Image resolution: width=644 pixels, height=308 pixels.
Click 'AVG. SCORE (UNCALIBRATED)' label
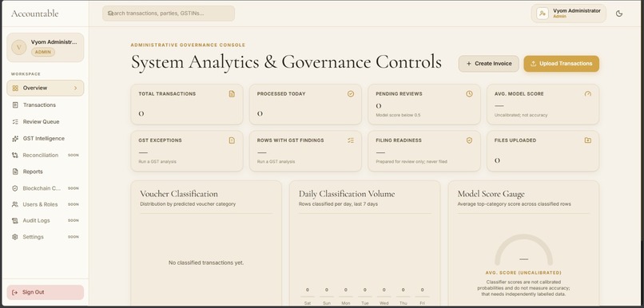point(523,273)
